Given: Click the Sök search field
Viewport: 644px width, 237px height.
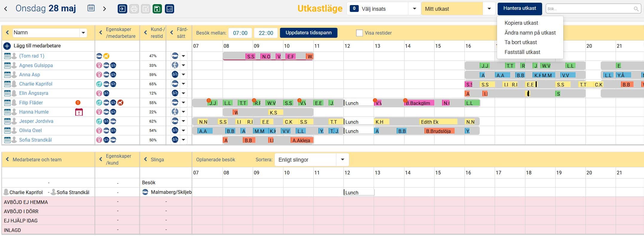Looking at the screenshot, I should pos(589,9).
